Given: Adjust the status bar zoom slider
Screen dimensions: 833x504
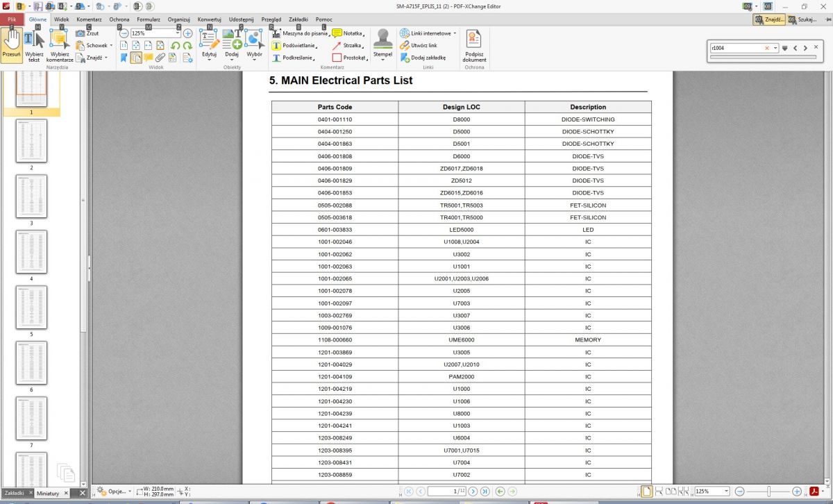Looking at the screenshot, I should pos(768,492).
